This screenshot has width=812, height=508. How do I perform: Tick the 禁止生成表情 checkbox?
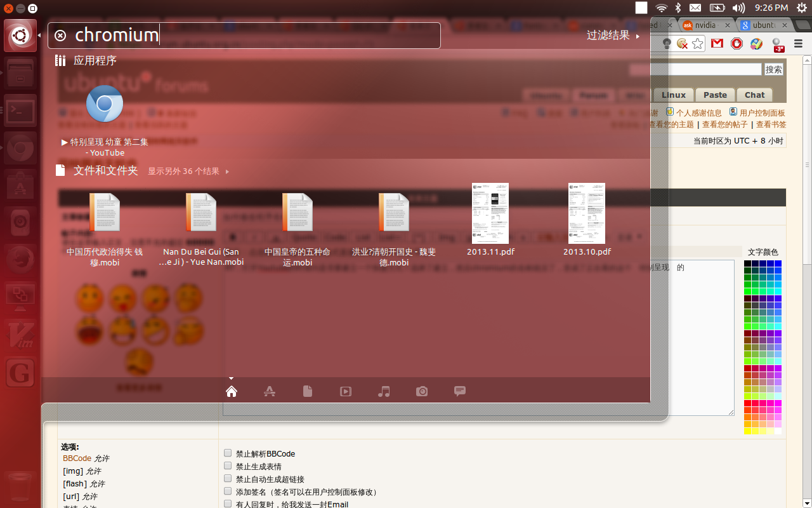(x=228, y=465)
